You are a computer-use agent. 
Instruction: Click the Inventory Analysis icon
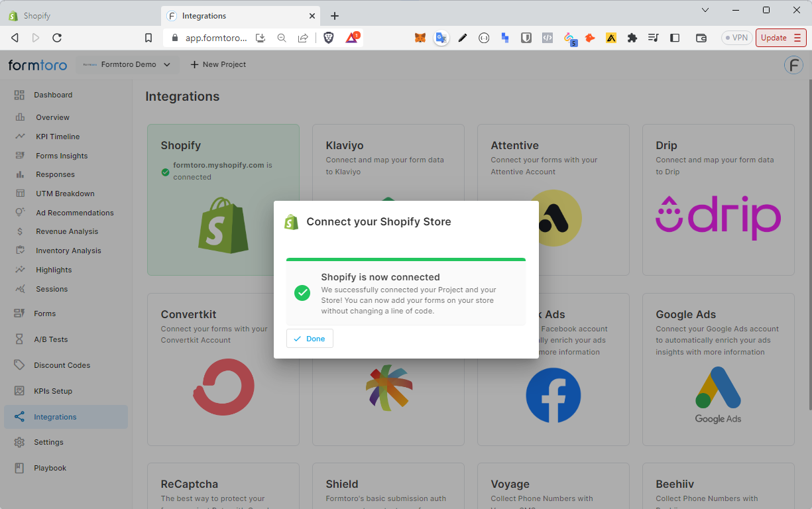click(x=21, y=251)
